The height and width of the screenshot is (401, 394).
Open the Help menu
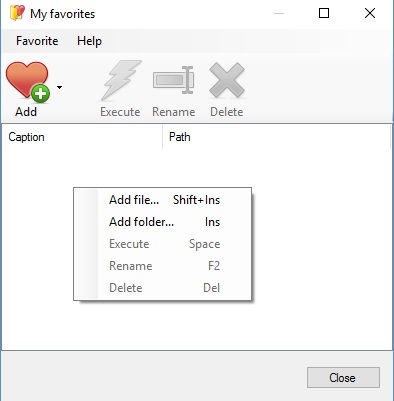pyautogui.click(x=89, y=41)
